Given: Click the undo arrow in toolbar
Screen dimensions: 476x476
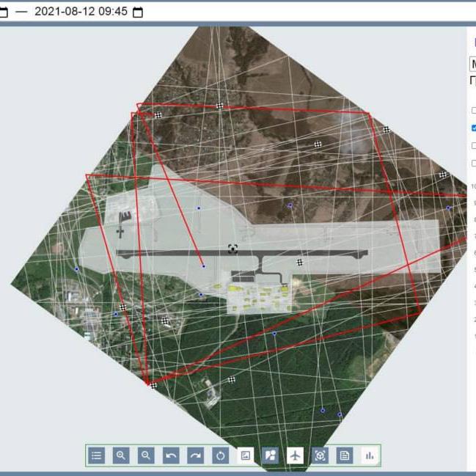Looking at the screenshot, I should (x=171, y=455).
